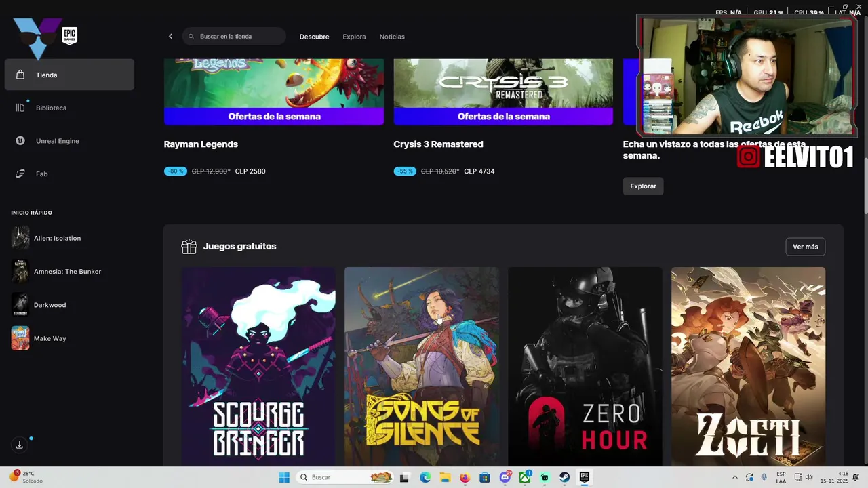
Task: Click the Ver más button
Action: (806, 247)
